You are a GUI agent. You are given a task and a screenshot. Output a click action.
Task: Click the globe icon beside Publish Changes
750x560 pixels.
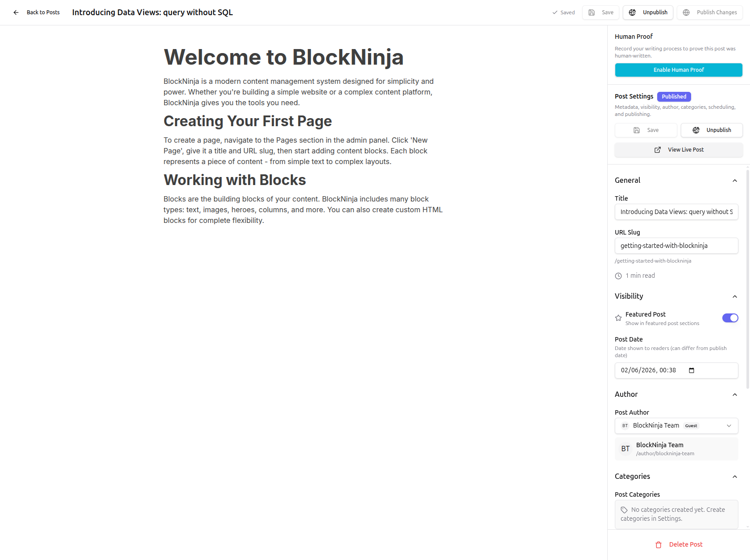point(686,12)
